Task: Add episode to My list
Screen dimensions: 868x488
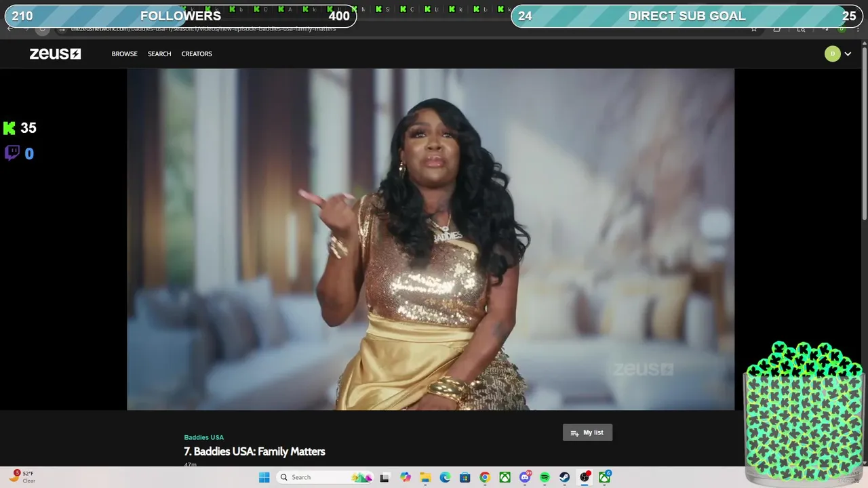Action: coord(587,432)
